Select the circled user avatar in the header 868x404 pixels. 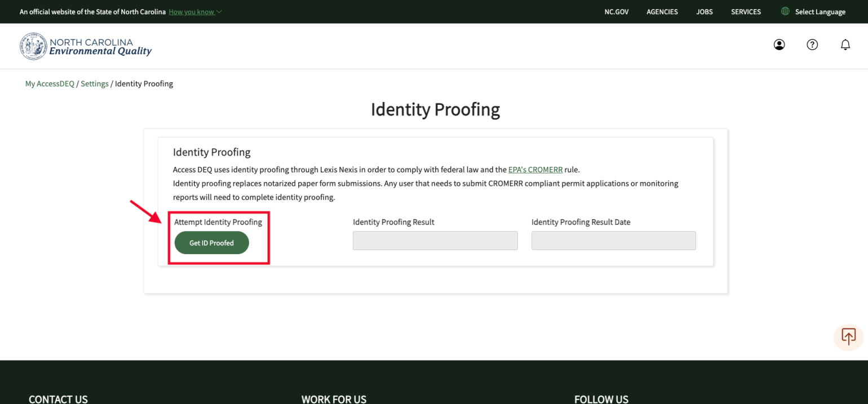(x=779, y=45)
